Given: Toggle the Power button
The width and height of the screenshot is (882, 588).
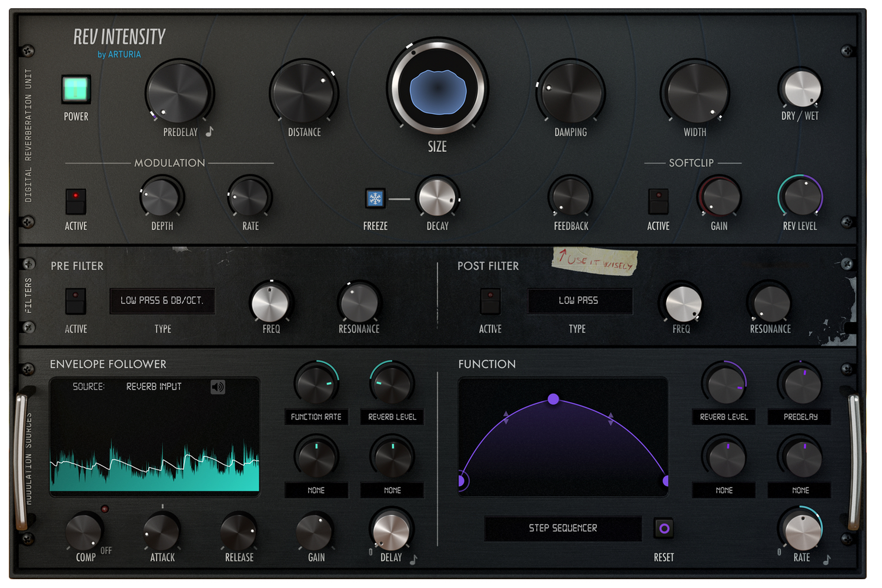Looking at the screenshot, I should pyautogui.click(x=76, y=89).
